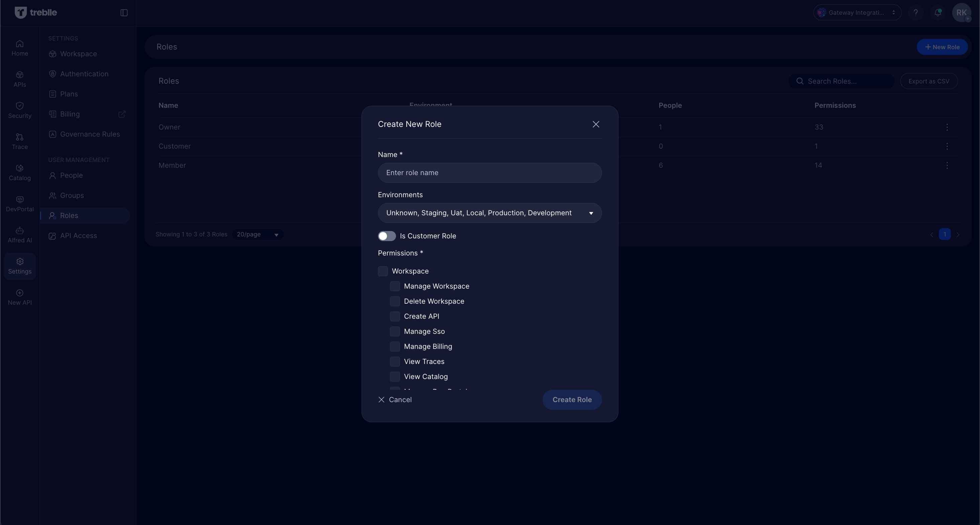Open the Trace section in sidebar

click(20, 141)
